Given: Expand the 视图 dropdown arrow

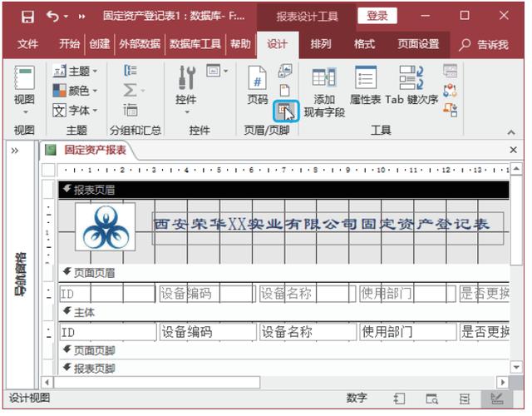Looking at the screenshot, I should coord(26,112).
